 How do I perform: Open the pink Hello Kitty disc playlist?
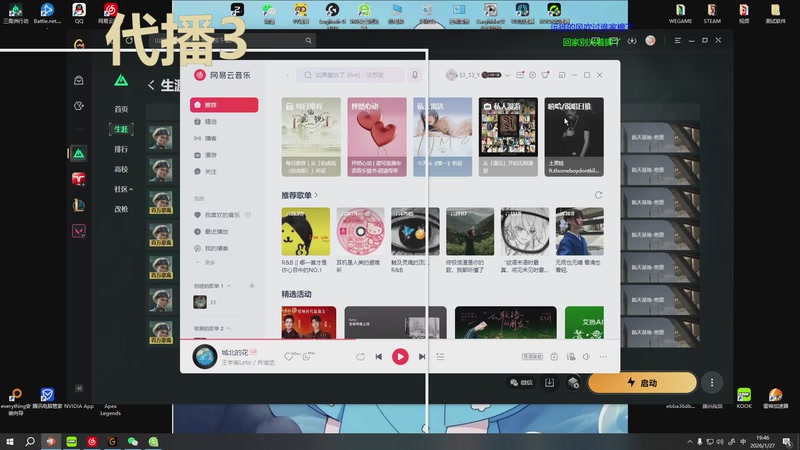[360, 231]
